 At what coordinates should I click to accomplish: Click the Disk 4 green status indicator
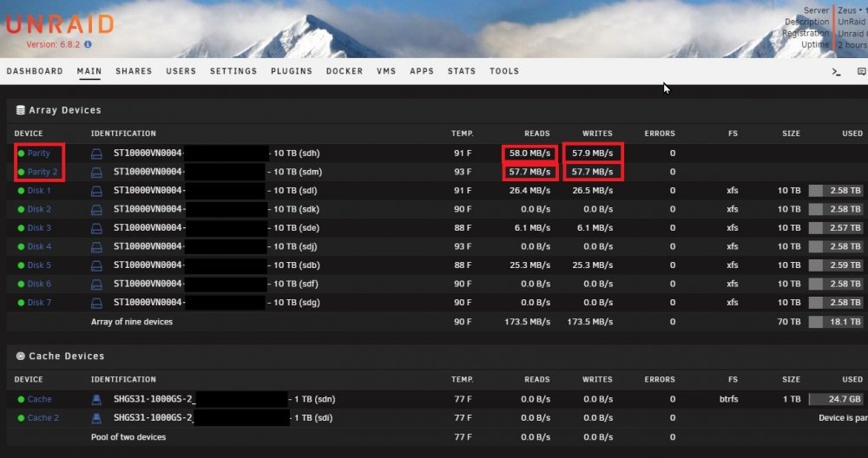click(21, 246)
